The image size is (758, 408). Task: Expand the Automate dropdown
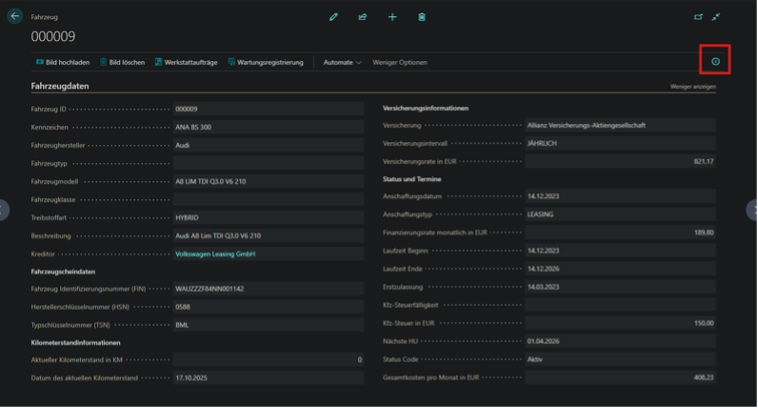[343, 62]
